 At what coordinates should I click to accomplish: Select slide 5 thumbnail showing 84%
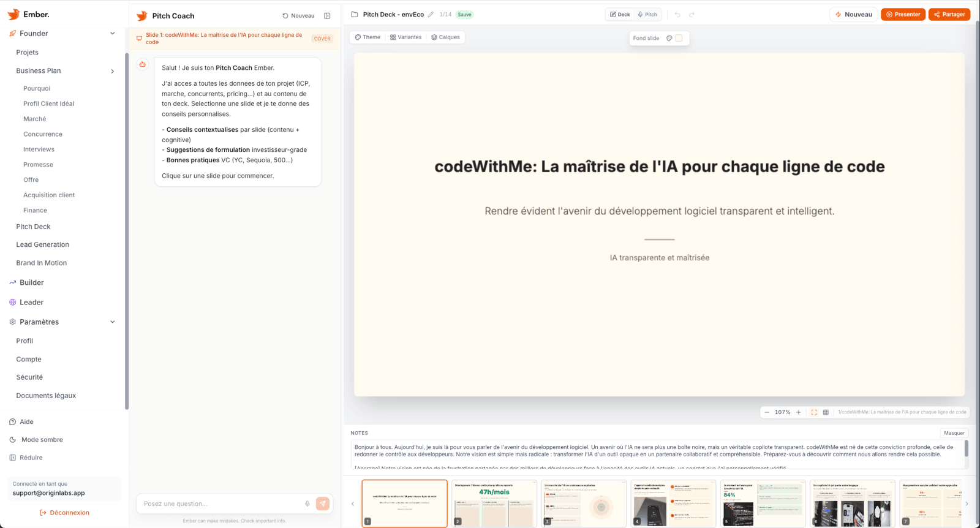point(763,503)
